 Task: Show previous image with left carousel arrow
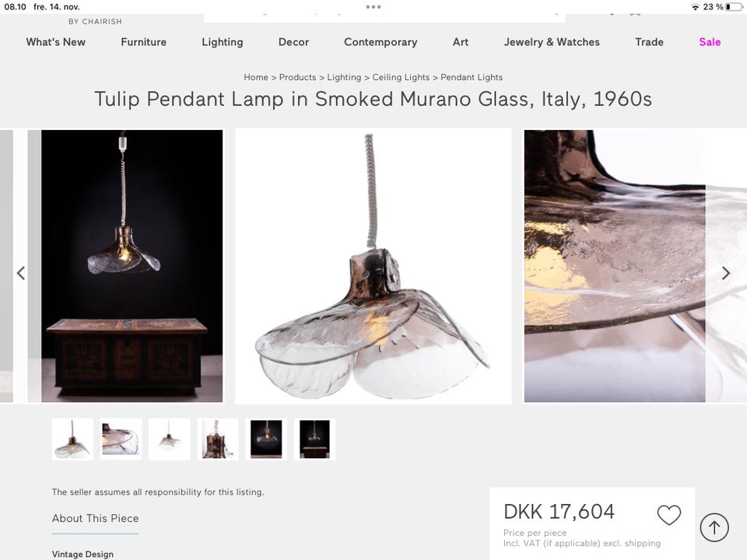pyautogui.click(x=21, y=273)
